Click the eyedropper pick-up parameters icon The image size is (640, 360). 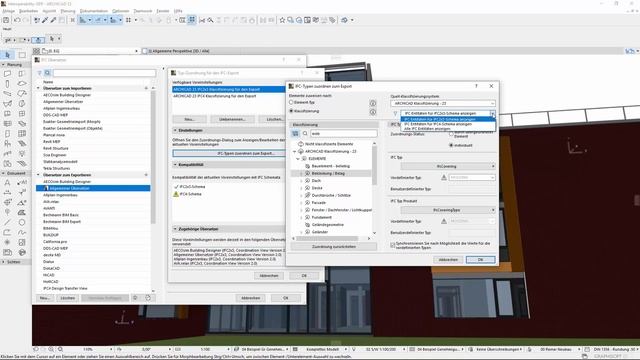click(x=45, y=20)
